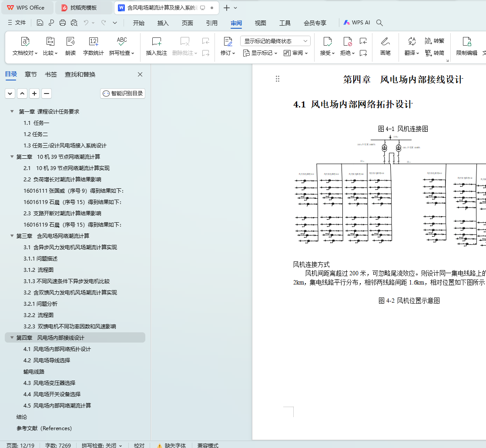Insert a comment with 插入批注
Image resolution: width=486 pixels, height=448 pixels.
(x=157, y=46)
